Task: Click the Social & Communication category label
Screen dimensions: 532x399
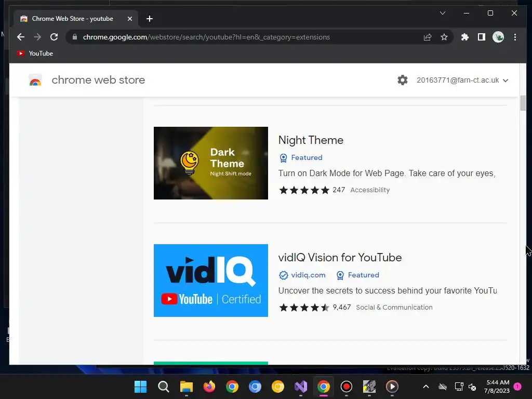Action: tap(394, 308)
